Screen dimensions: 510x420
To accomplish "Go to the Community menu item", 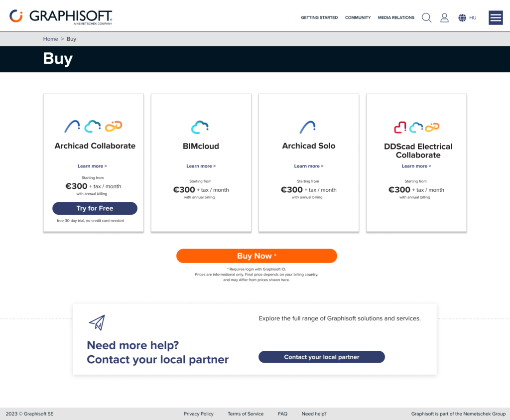I will pyautogui.click(x=358, y=17).
